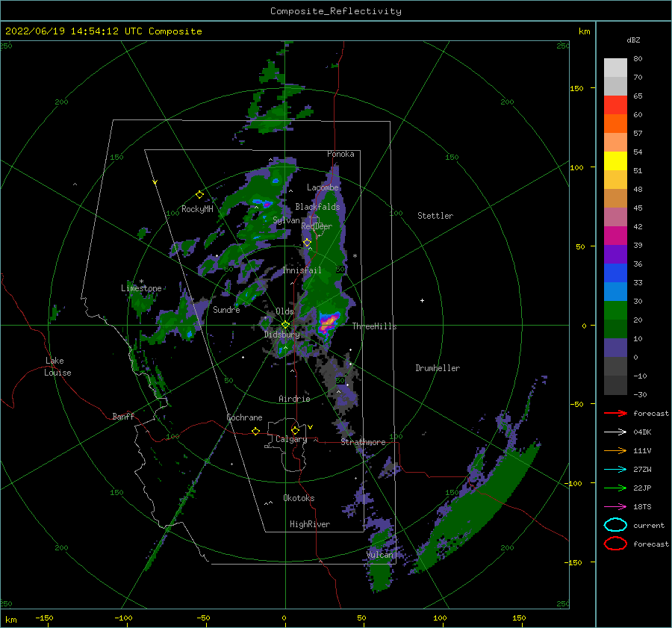Click the yellow diamond marker near RockyMH
672x628 pixels.
point(199,195)
